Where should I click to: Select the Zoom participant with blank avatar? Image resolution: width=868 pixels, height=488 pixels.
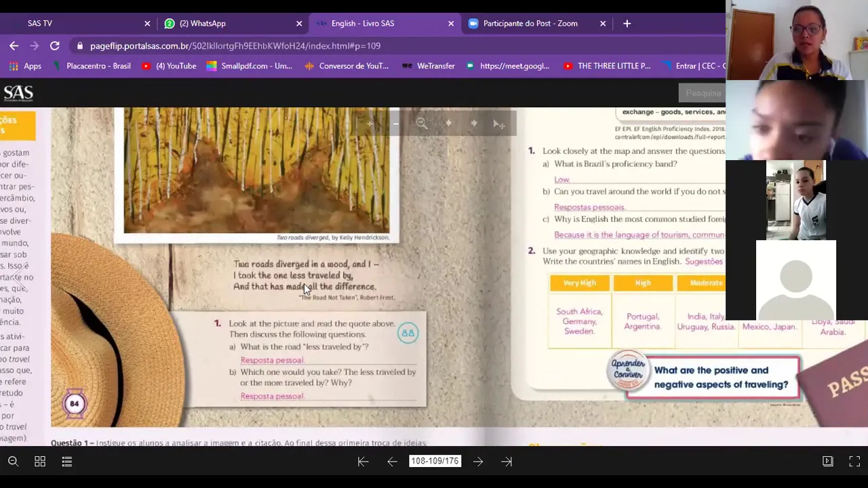[x=796, y=280]
